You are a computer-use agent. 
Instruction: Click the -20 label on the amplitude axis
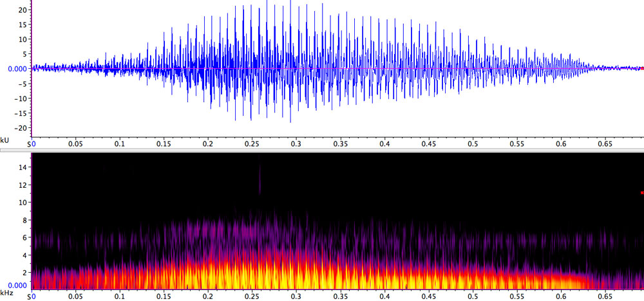click(x=21, y=128)
